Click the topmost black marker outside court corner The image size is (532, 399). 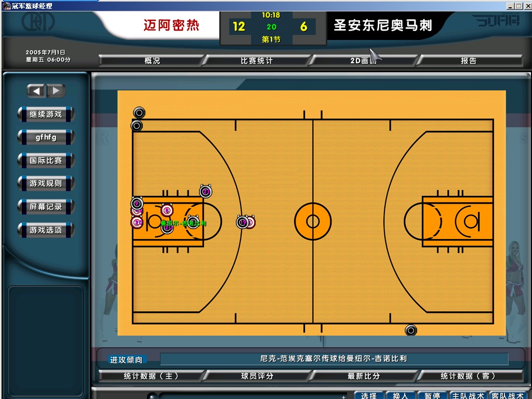(139, 112)
